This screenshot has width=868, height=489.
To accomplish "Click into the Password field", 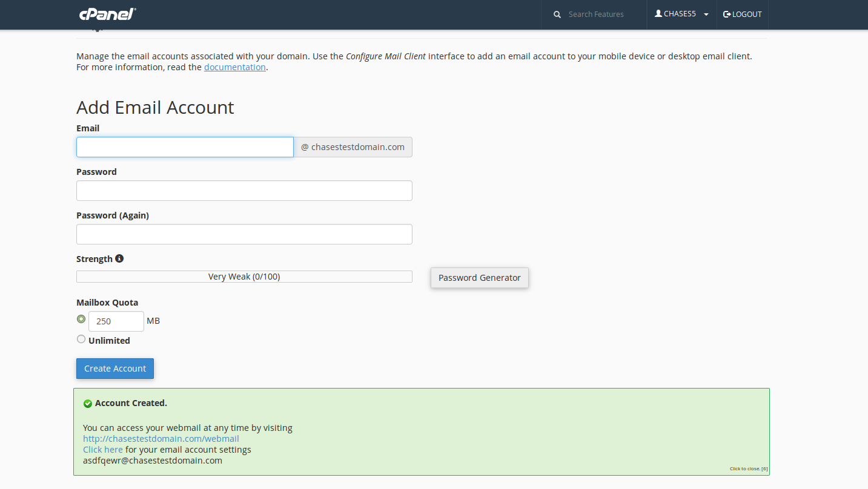I will [x=244, y=191].
